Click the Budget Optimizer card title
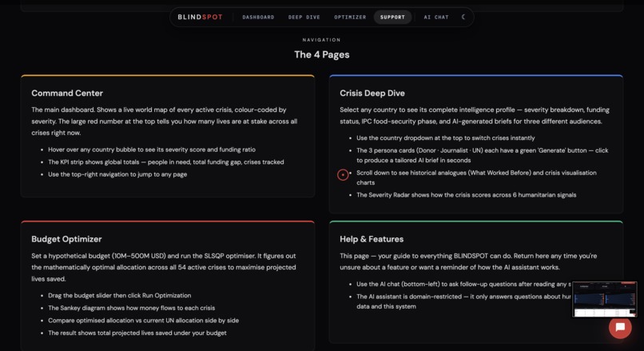This screenshot has width=644, height=351. pyautogui.click(x=66, y=239)
